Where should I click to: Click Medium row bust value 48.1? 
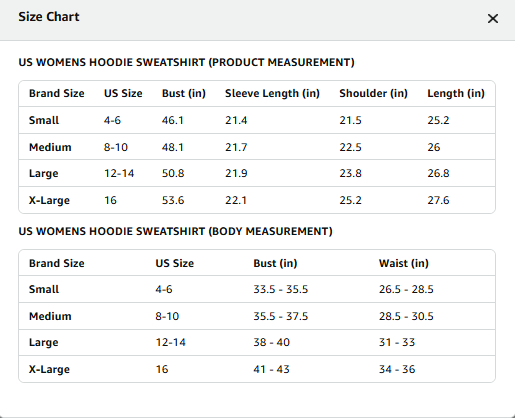point(173,147)
